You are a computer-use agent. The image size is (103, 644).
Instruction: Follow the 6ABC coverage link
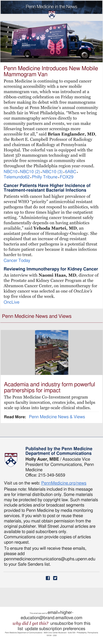[x=70, y=172]
